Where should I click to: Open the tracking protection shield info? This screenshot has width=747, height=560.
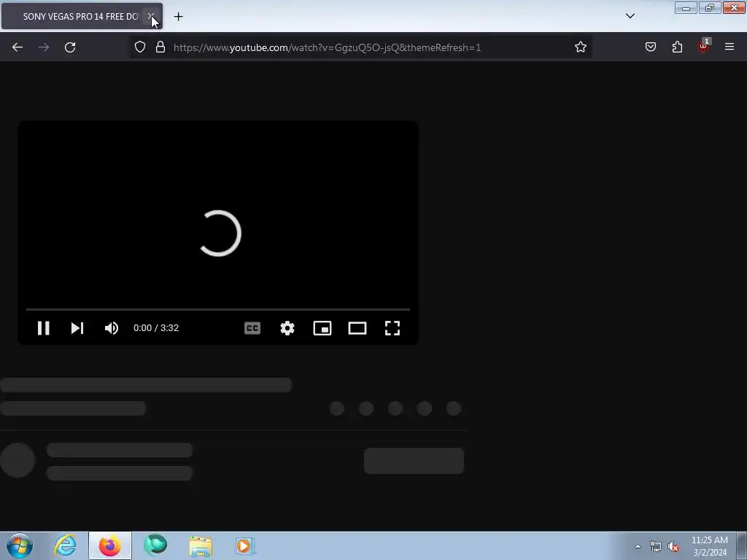point(139,47)
